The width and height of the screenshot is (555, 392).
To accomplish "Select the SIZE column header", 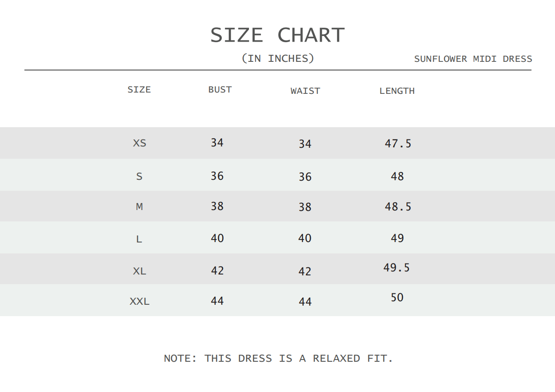I will pos(139,89).
